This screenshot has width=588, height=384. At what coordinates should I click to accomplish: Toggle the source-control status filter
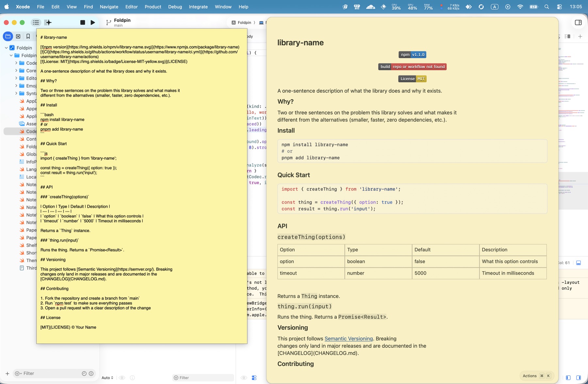91,374
